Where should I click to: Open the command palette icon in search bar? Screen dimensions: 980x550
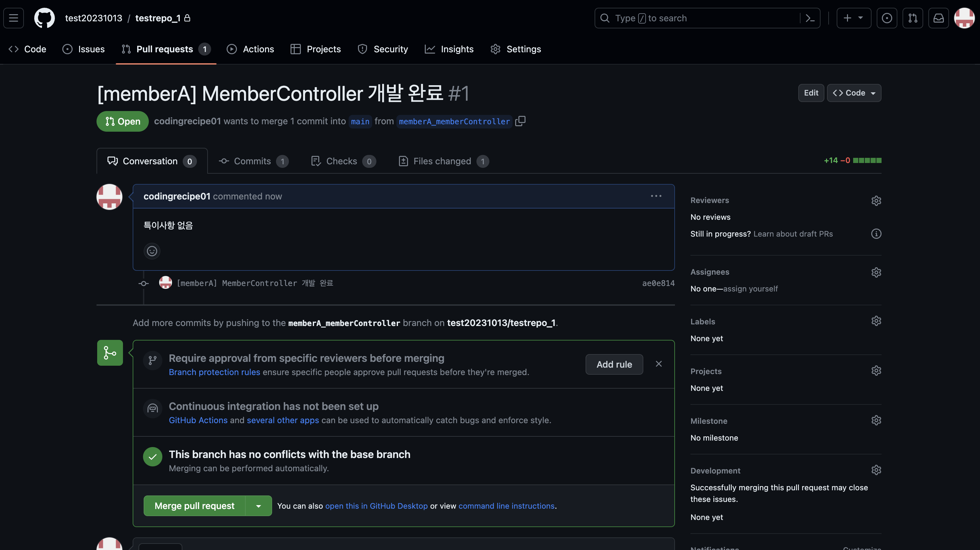[810, 18]
